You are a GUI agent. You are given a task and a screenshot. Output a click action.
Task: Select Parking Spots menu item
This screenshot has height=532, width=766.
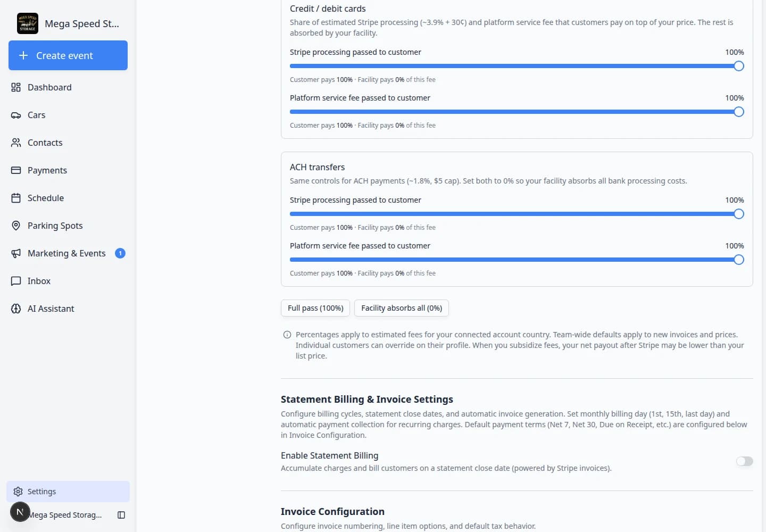[68, 226]
